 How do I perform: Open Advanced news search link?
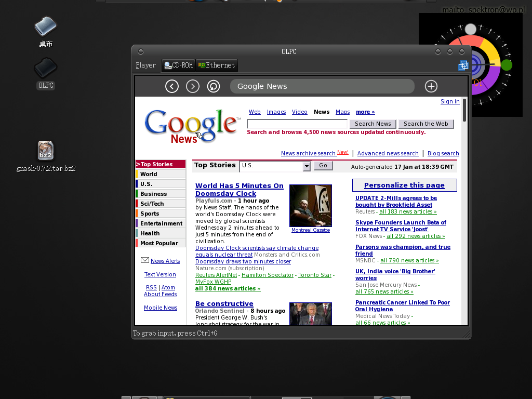388,153
